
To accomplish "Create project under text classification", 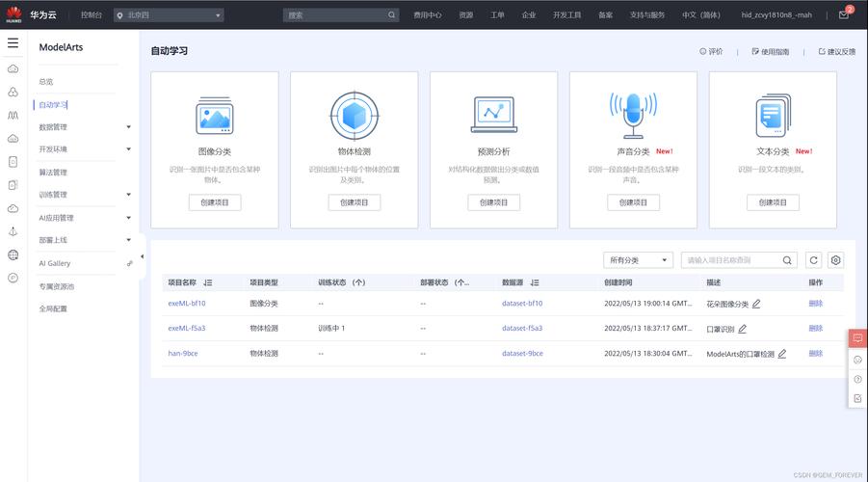I will point(773,202).
